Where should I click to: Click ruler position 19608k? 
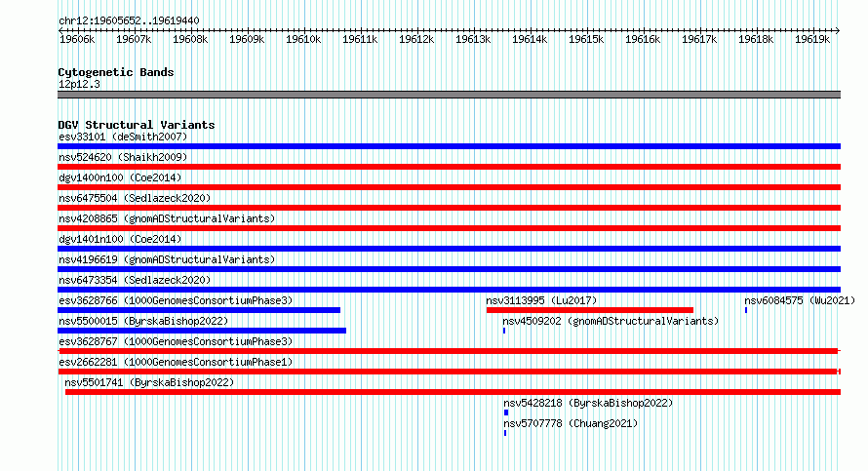(x=190, y=39)
